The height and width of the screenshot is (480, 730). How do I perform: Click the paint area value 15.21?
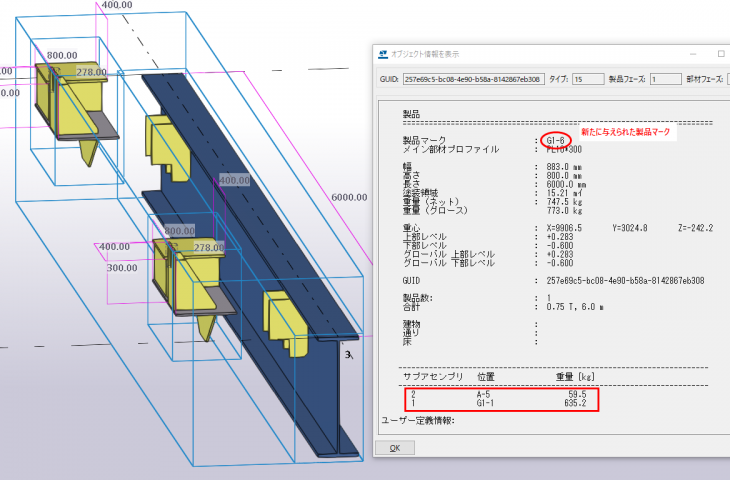coord(564,193)
